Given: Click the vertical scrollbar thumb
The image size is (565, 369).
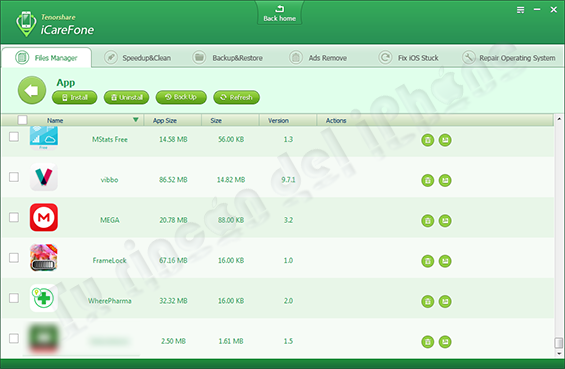Looking at the screenshot, I should click(x=559, y=343).
